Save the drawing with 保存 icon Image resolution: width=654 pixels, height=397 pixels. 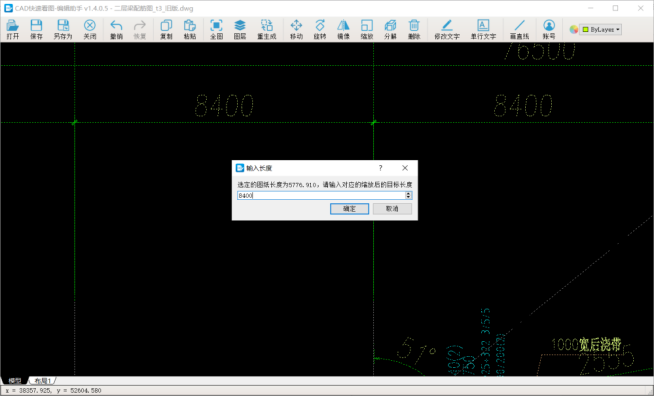pos(36,29)
